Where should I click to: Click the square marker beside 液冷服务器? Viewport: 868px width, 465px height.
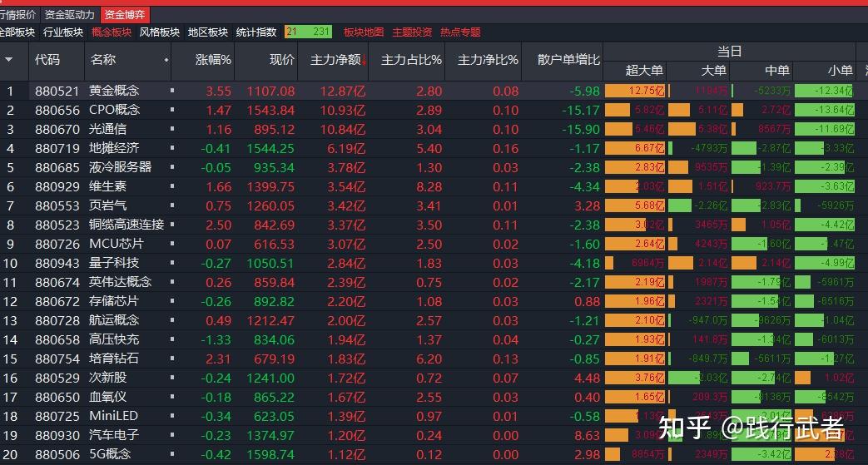point(172,167)
